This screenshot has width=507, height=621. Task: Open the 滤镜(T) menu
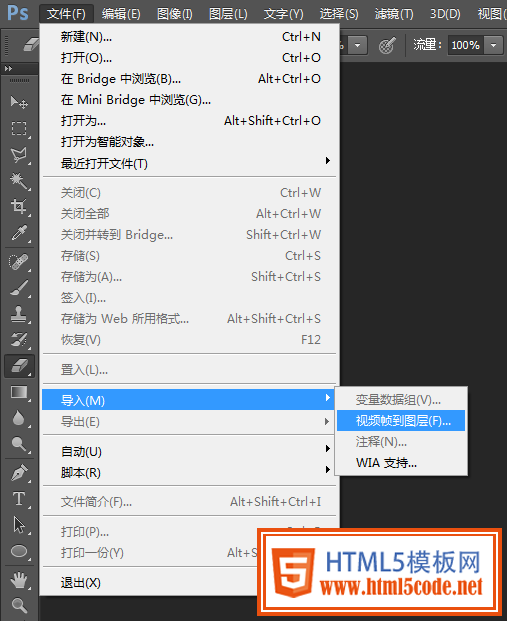pos(394,14)
